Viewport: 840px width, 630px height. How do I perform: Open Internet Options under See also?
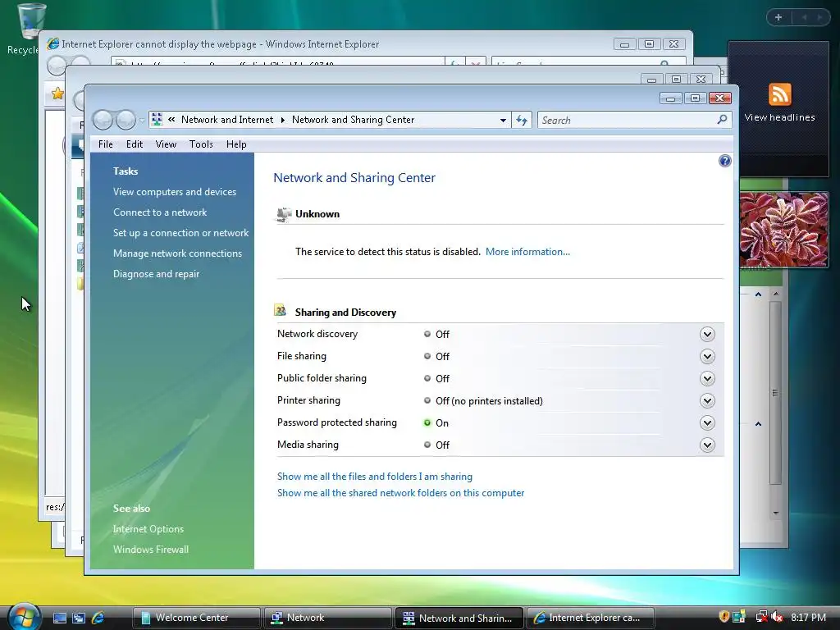point(148,529)
